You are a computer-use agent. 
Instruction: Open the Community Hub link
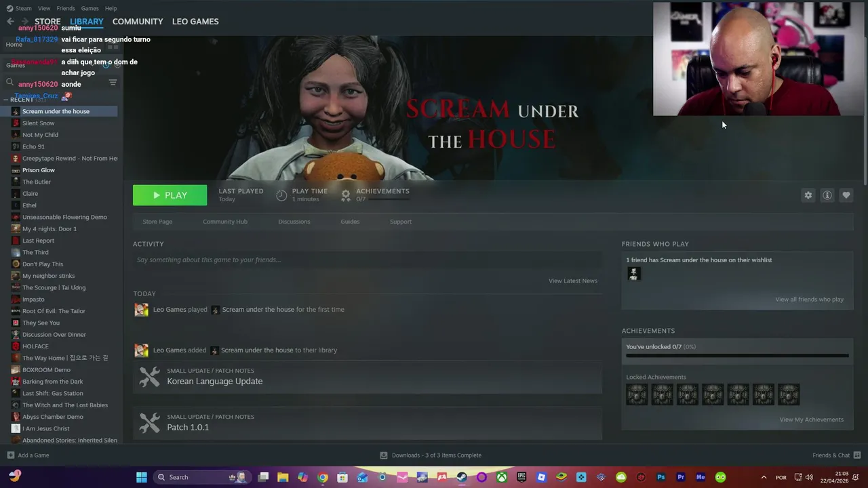point(225,222)
